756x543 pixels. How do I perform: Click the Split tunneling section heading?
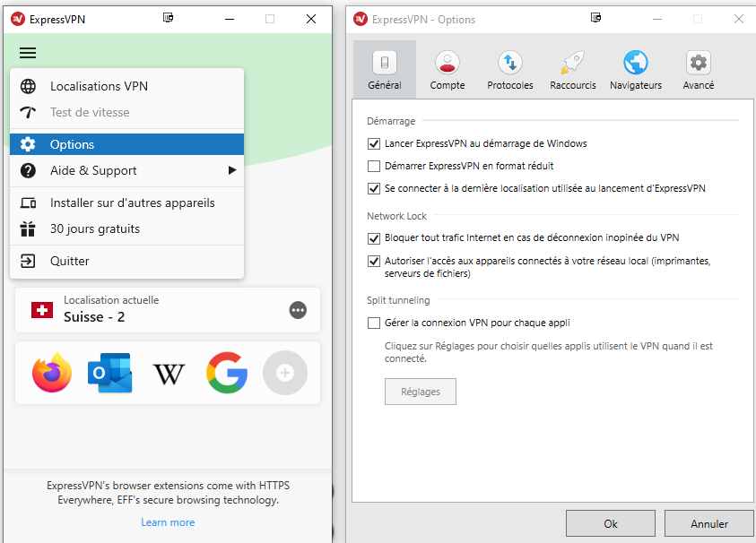[398, 300]
